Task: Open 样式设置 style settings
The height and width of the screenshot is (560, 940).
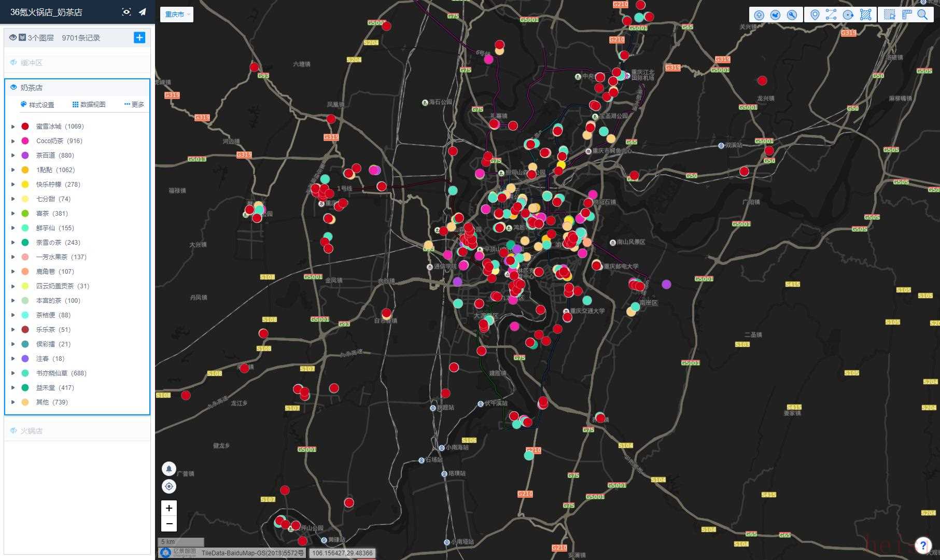Action: point(37,105)
